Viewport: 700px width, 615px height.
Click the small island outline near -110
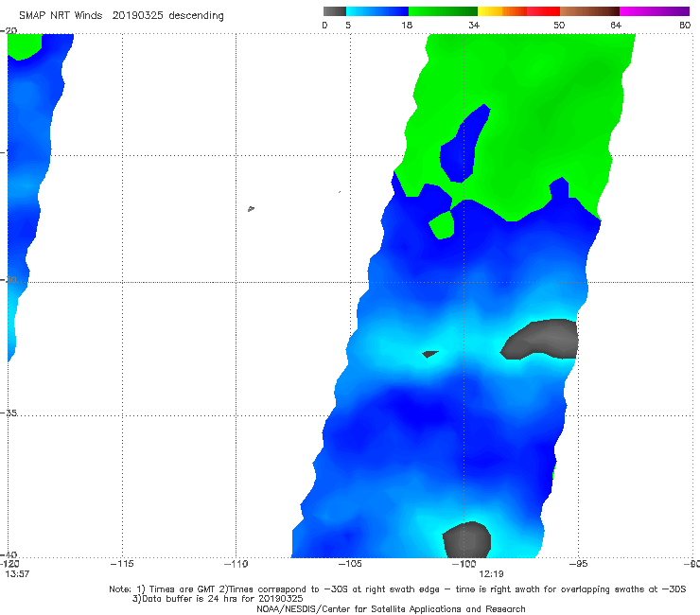[x=251, y=208]
